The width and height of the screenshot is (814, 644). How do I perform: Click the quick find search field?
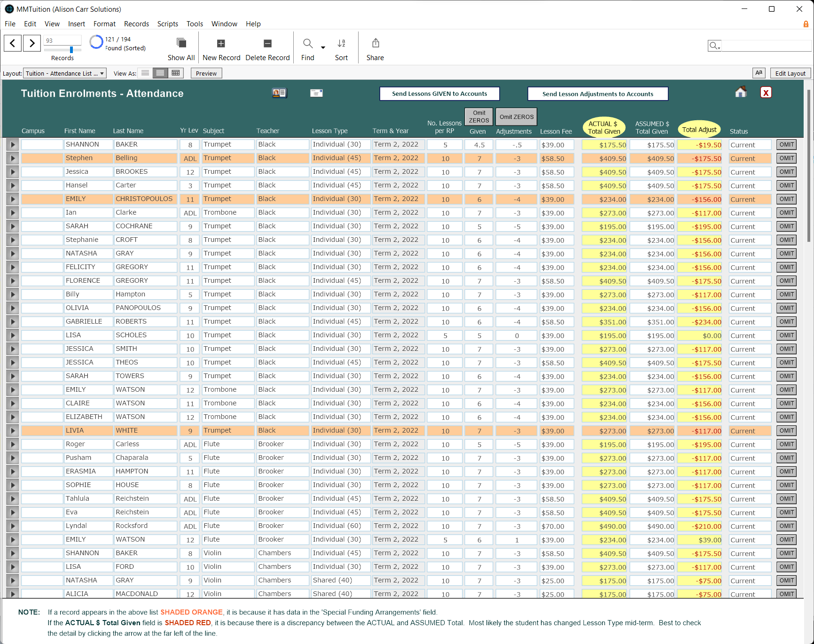click(x=766, y=46)
